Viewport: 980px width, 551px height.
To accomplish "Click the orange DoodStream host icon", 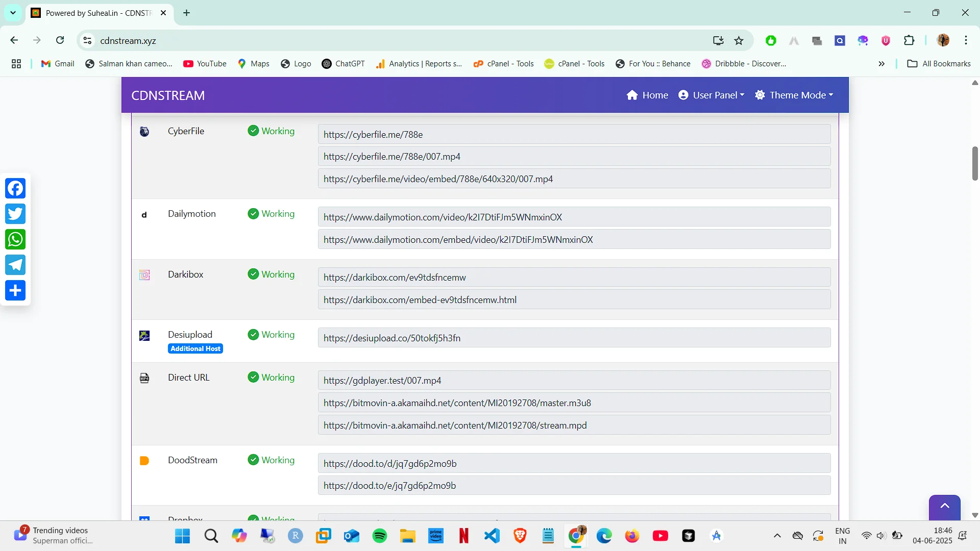I will pyautogui.click(x=144, y=461).
